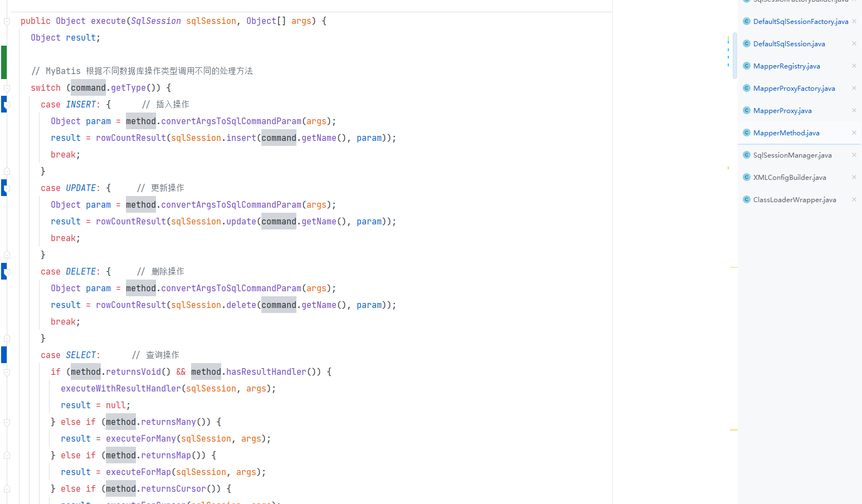Click 'executeWithResultHandler' in the code
862x504 pixels.
coord(121,389)
